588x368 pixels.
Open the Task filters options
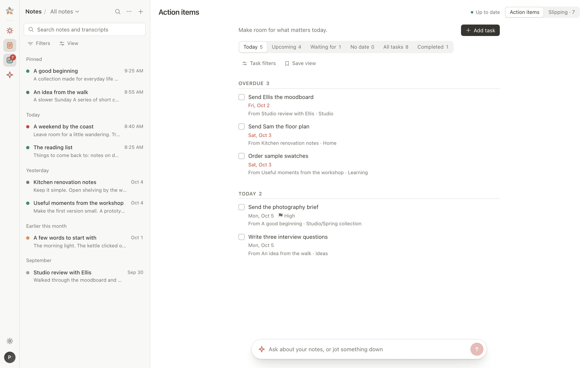259,63
